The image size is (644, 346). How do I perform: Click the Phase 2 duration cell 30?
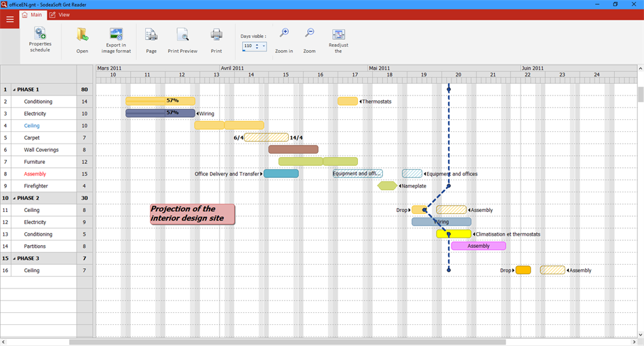85,198
